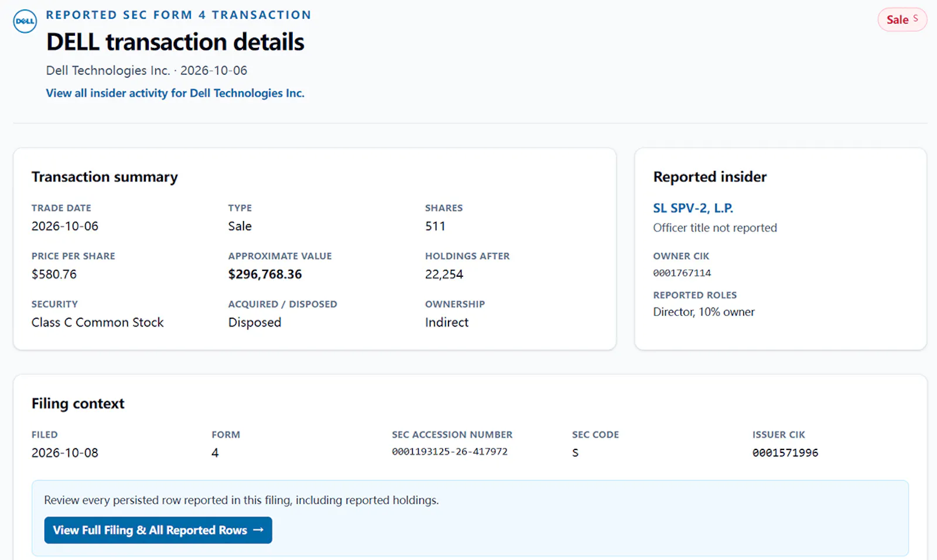Viewport: 937px width, 560px height.
Task: Click View Full Filing & All Reported Rows button
Action: point(158,530)
